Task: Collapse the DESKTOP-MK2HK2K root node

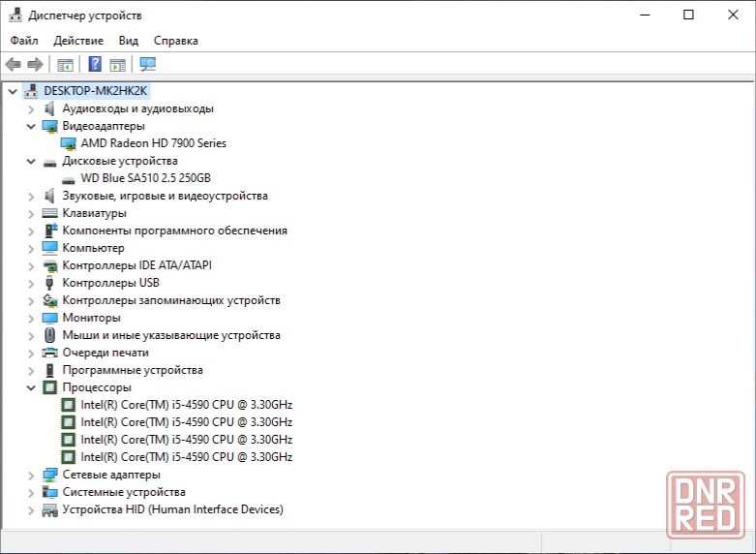Action: [x=13, y=91]
